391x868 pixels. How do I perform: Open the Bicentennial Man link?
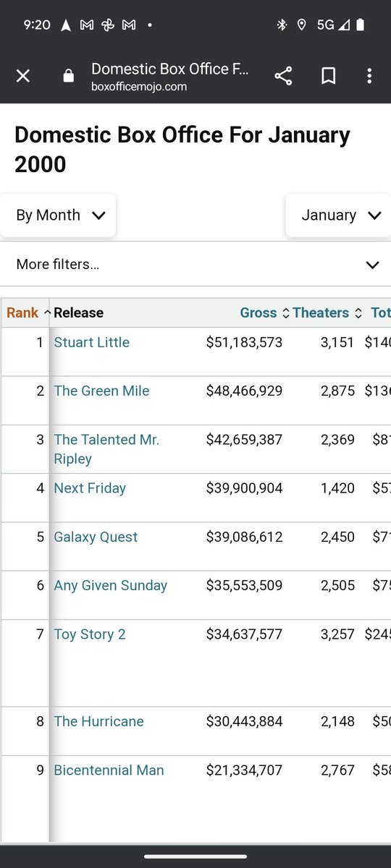tap(109, 770)
